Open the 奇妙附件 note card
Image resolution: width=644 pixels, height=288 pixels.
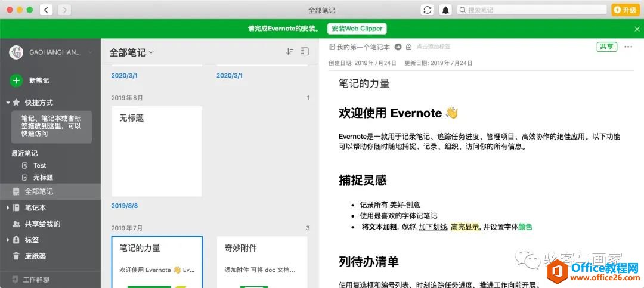click(262, 262)
